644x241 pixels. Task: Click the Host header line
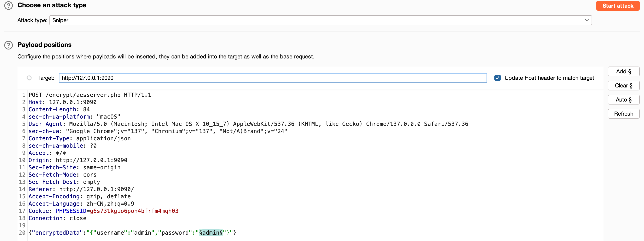[x=62, y=102]
